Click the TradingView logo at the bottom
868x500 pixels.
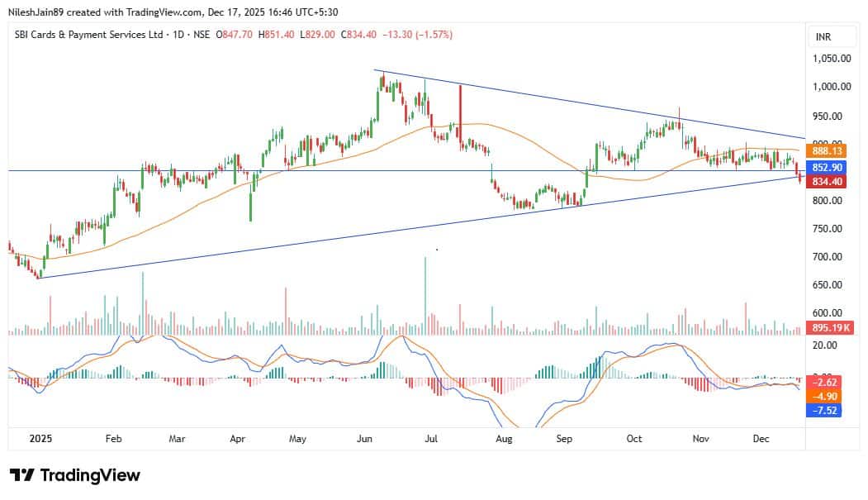click(x=74, y=475)
